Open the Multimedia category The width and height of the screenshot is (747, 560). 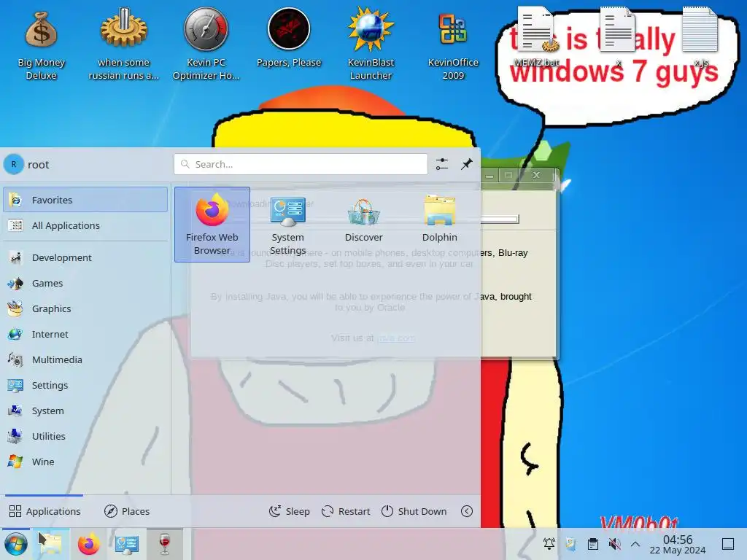85,359
